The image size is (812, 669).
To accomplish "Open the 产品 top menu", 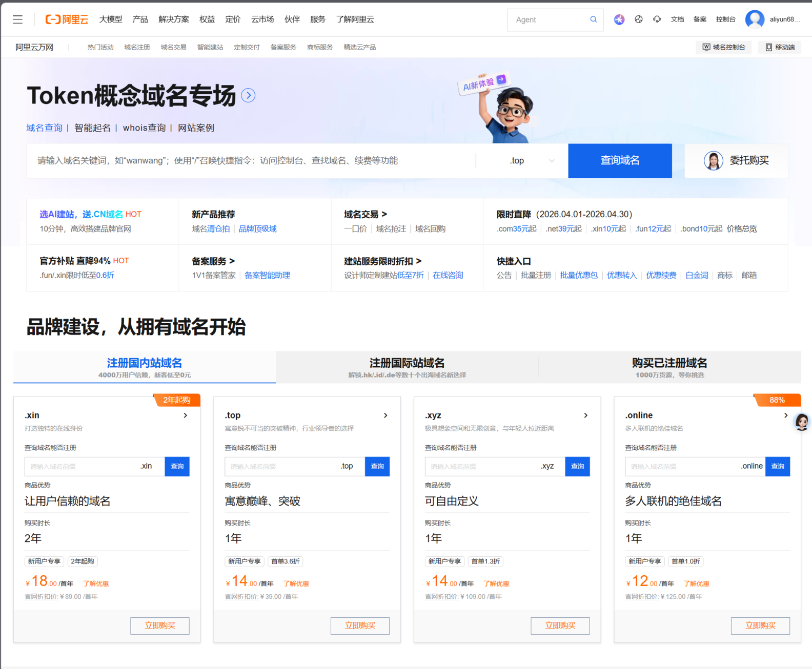I will [x=140, y=19].
